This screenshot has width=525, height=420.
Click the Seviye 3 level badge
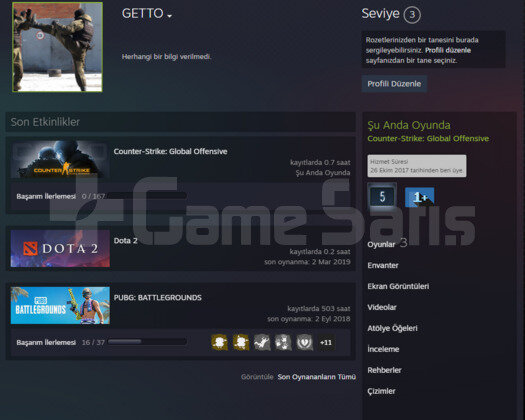(x=412, y=14)
